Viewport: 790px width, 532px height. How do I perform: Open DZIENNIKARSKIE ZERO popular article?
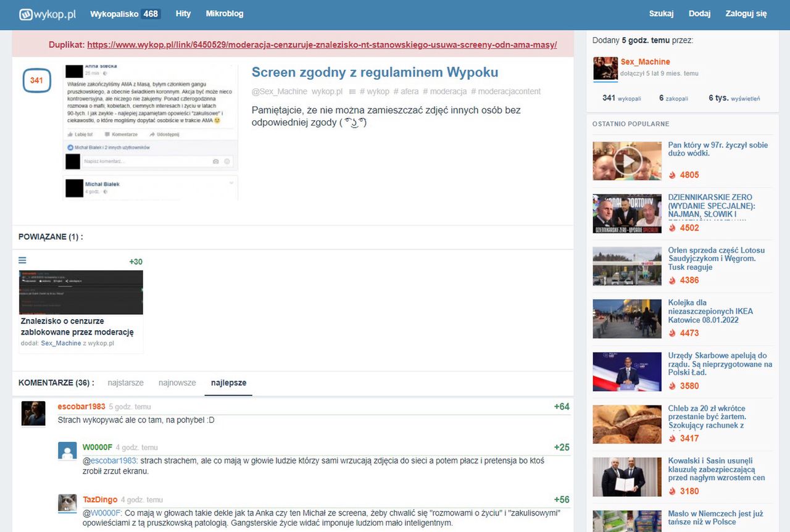[712, 207]
